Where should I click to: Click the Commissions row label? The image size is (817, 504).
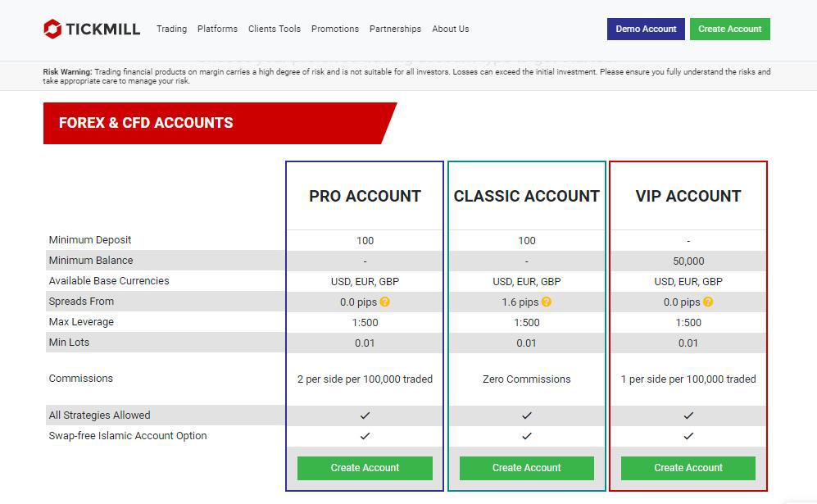click(81, 379)
